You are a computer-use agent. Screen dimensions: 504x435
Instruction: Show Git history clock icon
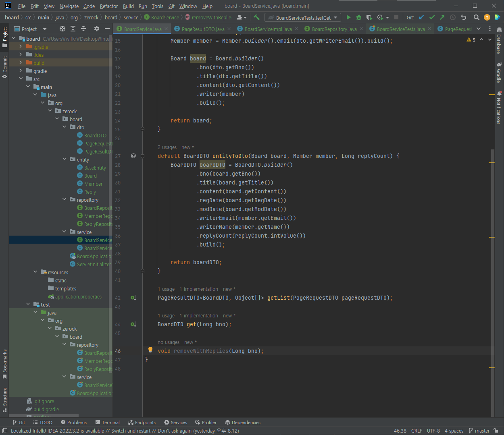[x=453, y=17]
